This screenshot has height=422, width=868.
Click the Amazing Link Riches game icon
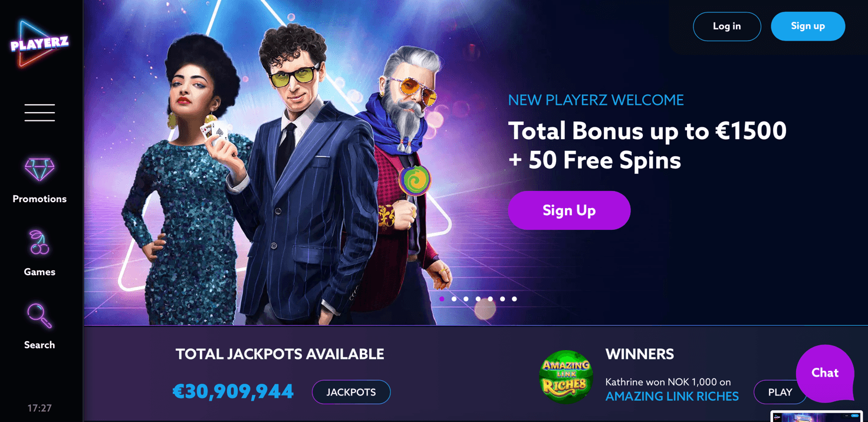pyautogui.click(x=566, y=377)
